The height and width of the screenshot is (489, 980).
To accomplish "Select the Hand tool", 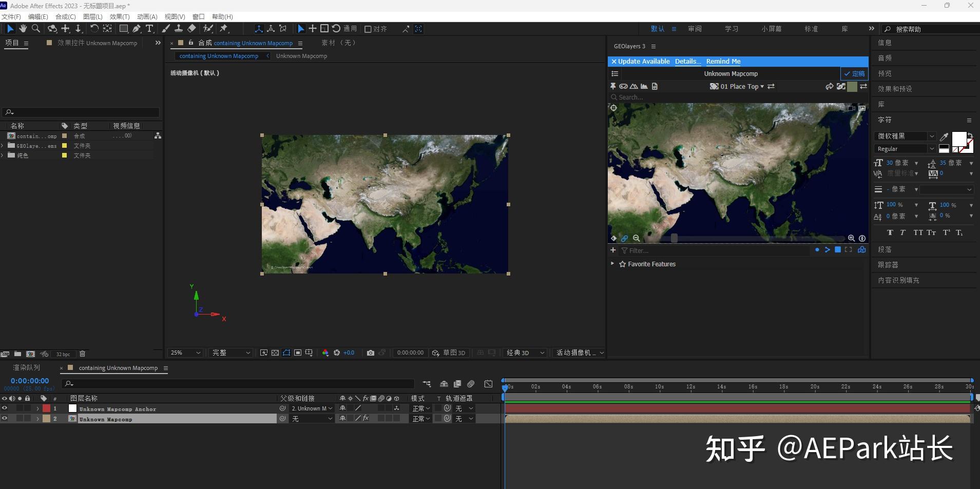I will point(23,29).
